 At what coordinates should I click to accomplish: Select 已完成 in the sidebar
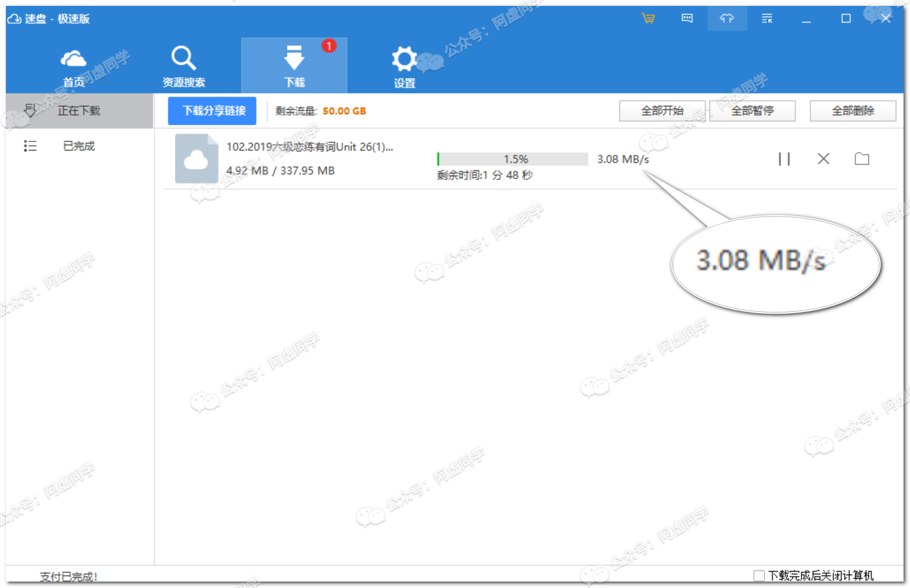click(79, 146)
